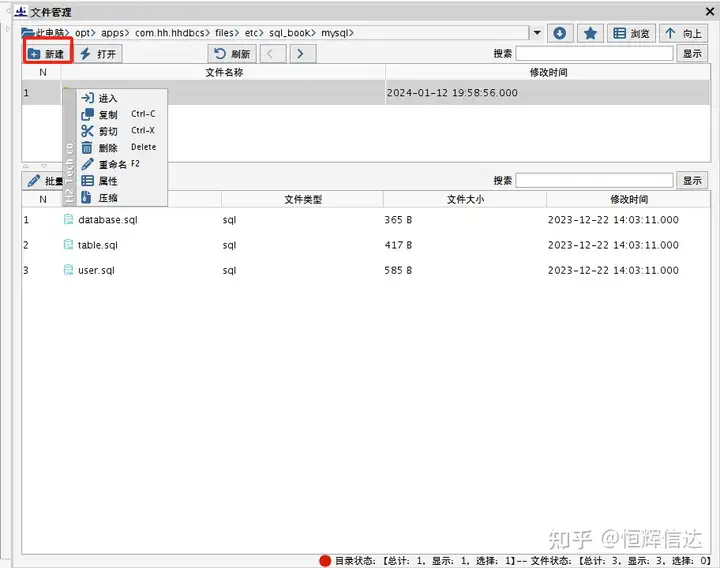Screen dimensions: 720x568
Task: Click the 此电脑 breadcrumb segment
Action: tap(52, 33)
